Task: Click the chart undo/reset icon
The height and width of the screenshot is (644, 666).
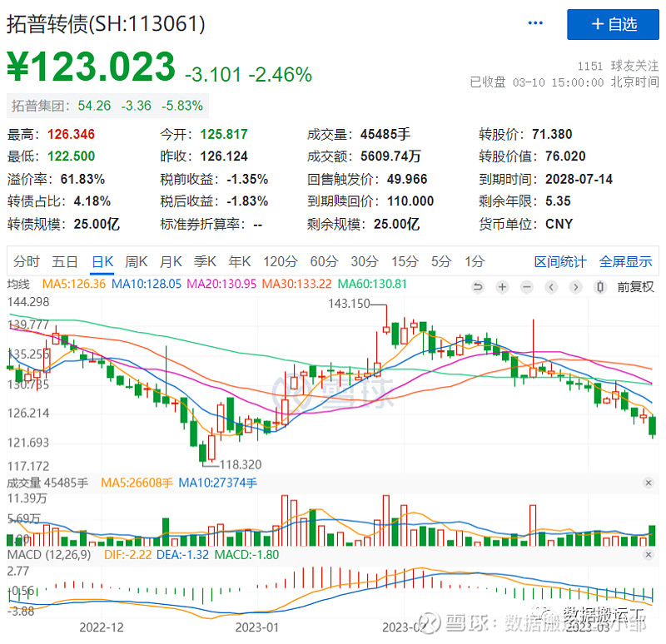Action: click(478, 287)
